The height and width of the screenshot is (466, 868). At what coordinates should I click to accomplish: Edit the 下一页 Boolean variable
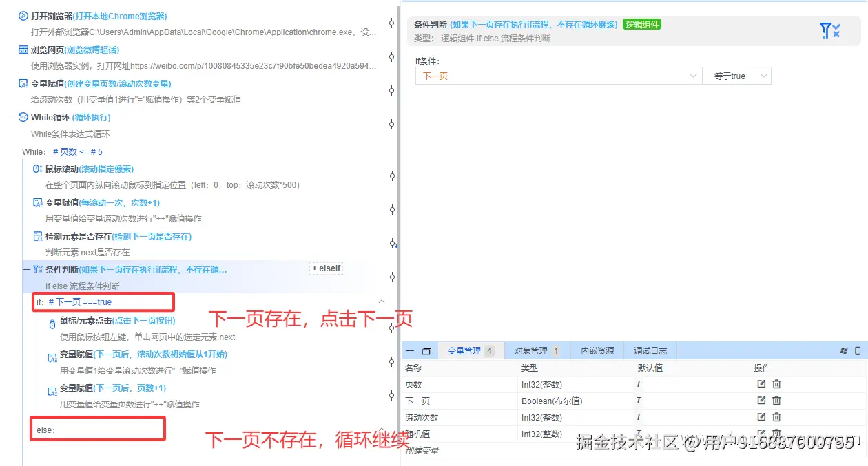click(x=761, y=401)
